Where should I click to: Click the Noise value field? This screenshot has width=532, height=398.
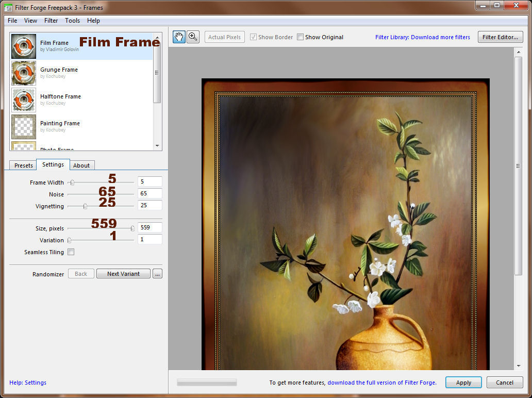[x=150, y=193]
